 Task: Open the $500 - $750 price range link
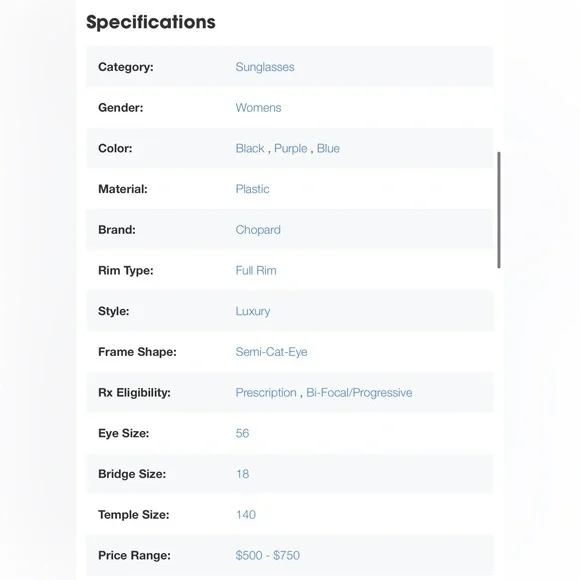coord(267,555)
